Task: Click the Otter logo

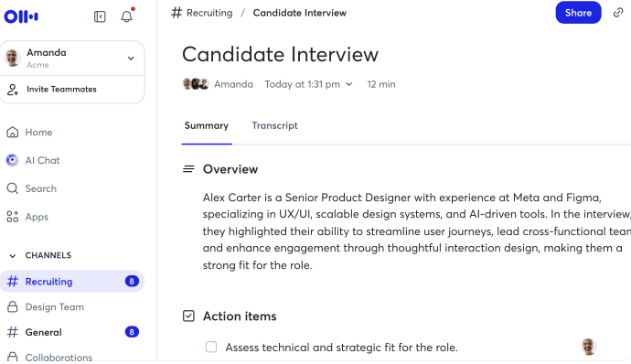Action: [x=21, y=16]
